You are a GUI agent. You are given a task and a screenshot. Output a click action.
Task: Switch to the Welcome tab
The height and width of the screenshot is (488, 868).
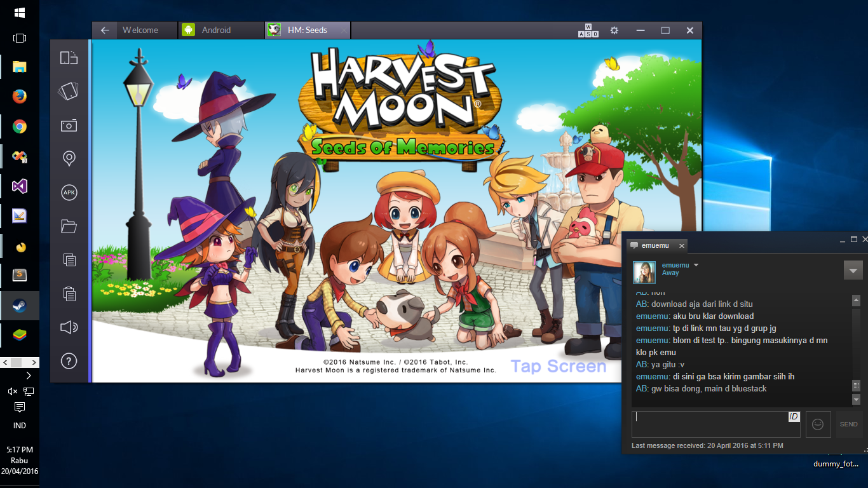tap(140, 30)
